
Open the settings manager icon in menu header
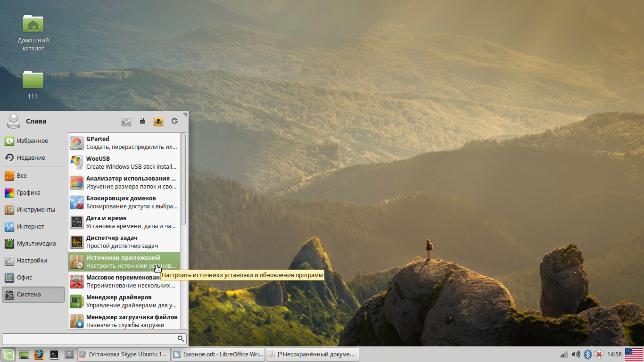tap(126, 121)
